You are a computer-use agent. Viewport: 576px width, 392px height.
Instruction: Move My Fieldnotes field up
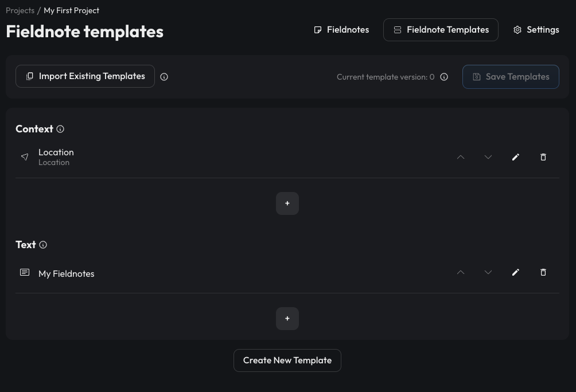pos(460,272)
